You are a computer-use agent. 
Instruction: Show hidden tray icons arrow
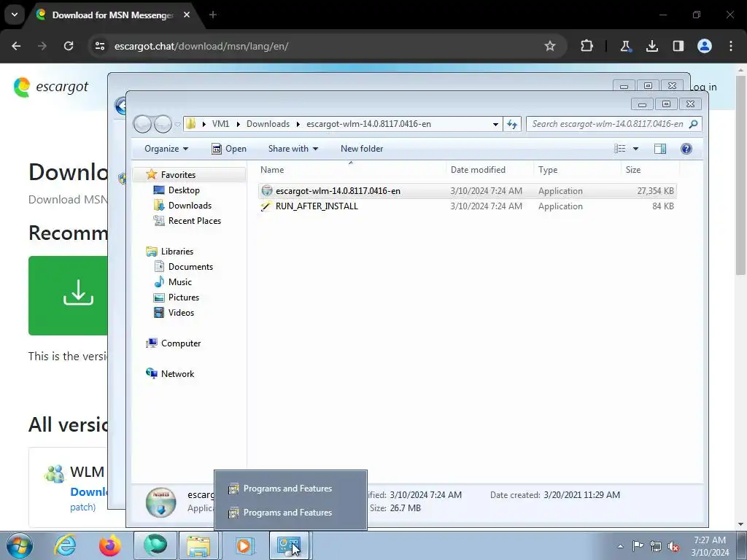click(620, 546)
